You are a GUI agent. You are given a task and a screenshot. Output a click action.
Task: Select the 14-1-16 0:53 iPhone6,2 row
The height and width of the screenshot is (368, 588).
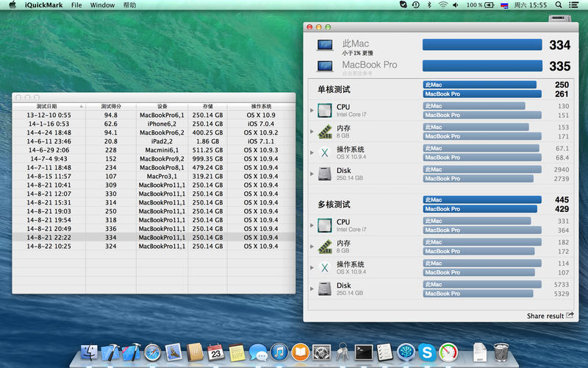pyautogui.click(x=154, y=124)
